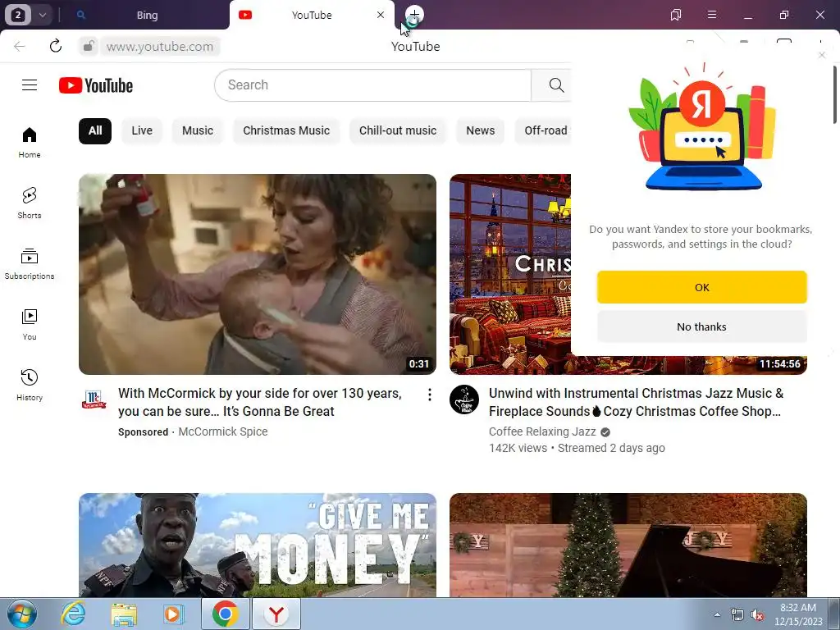The image size is (840, 630).
Task: Go to Home in the sidebar
Action: point(30,143)
